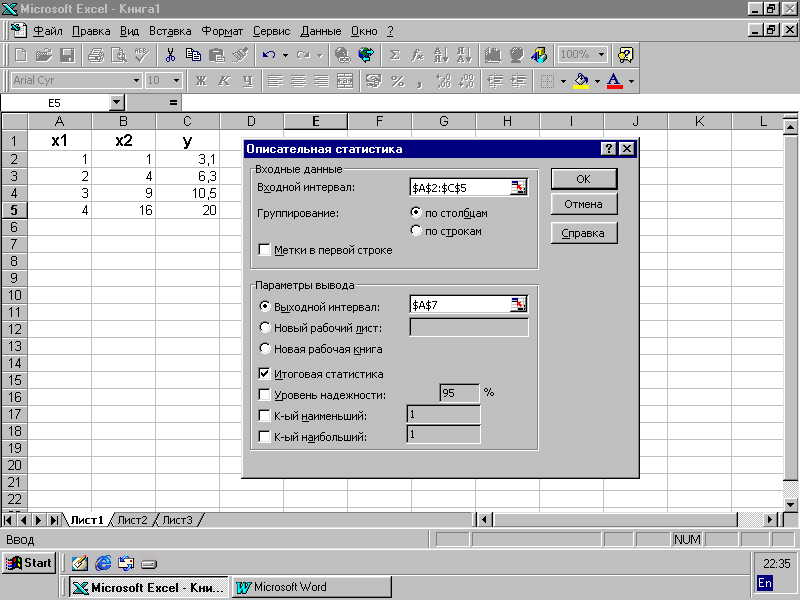Uncheck Итоговая статистика checkbox
Screen dimensions: 800x600
point(265,374)
